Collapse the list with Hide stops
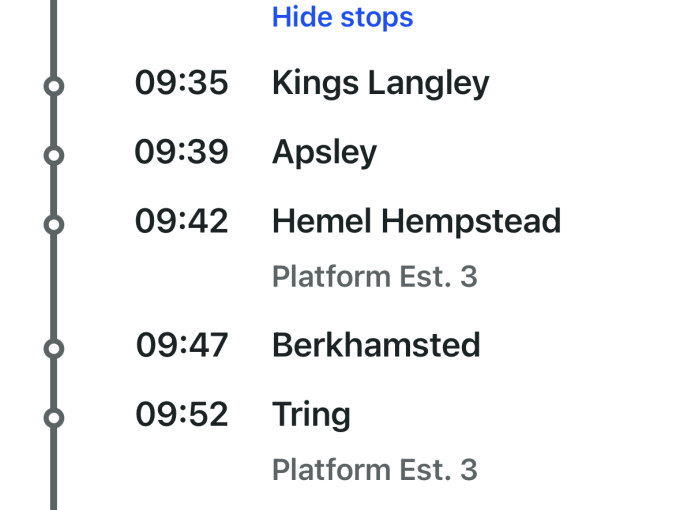The height and width of the screenshot is (510, 680). tap(342, 17)
